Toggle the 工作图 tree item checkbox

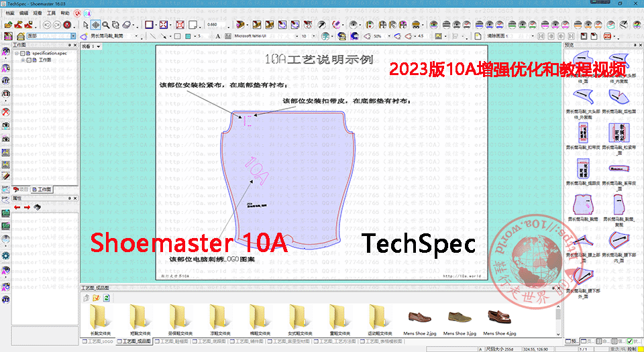tap(29, 60)
